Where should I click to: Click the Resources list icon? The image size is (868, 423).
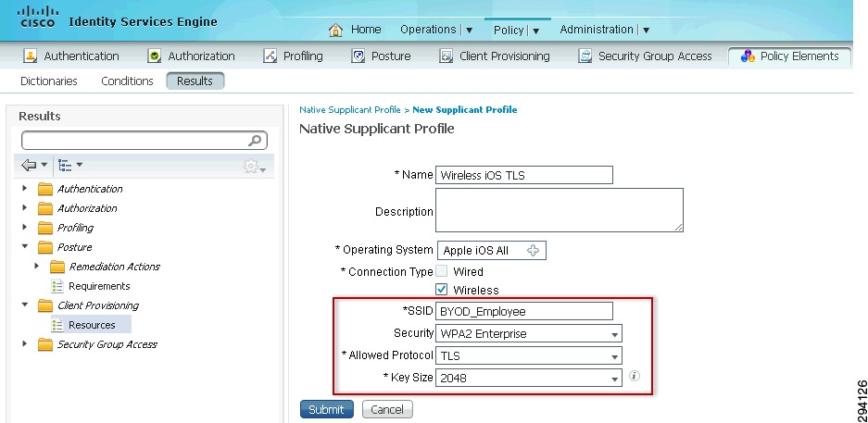tap(57, 325)
